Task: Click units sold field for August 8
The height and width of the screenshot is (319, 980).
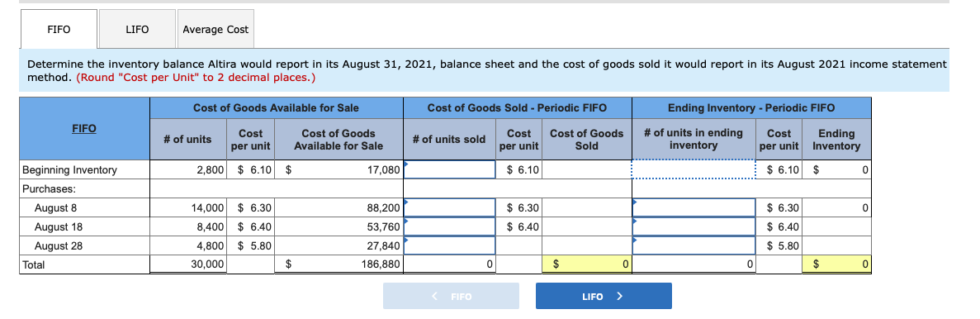Action: pyautogui.click(x=449, y=207)
